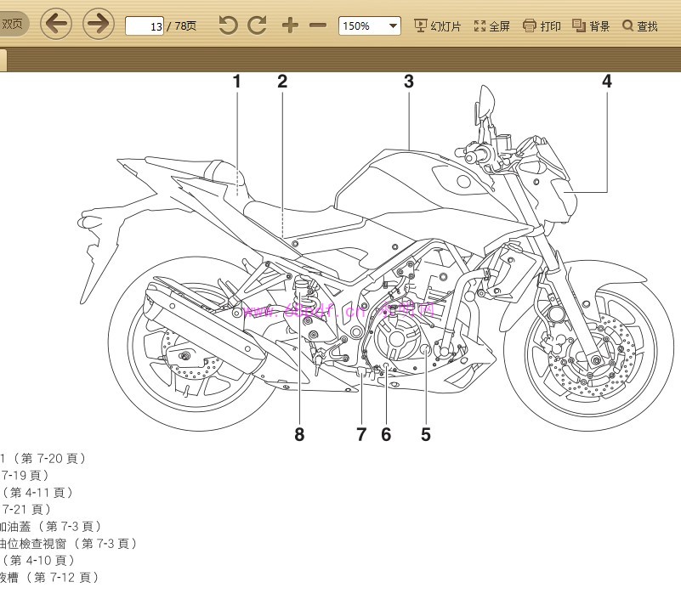
Task: Open the search tool (查找)
Action: tap(640, 26)
